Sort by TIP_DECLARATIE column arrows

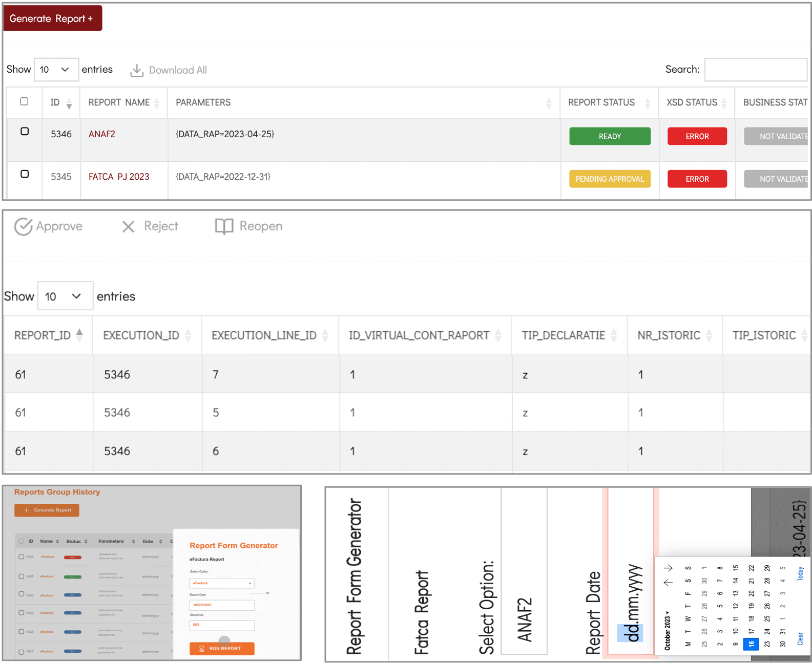coord(614,335)
